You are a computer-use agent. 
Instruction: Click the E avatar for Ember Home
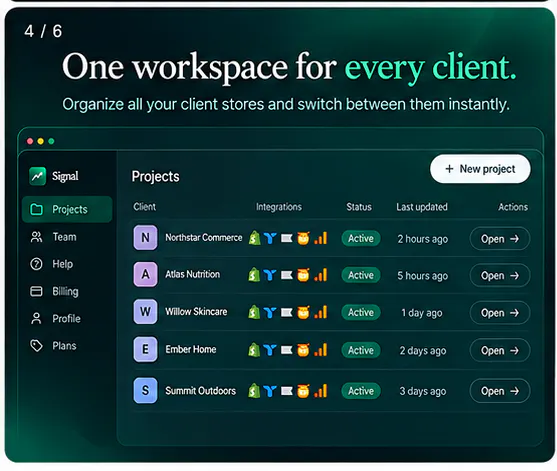tap(145, 349)
